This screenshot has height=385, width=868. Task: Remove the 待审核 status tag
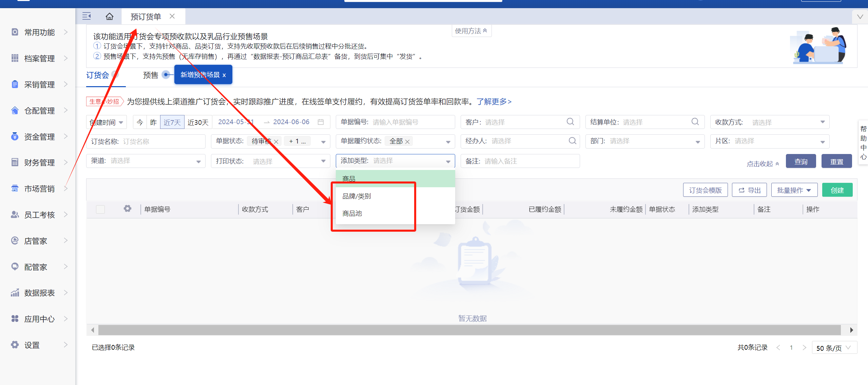coord(276,142)
